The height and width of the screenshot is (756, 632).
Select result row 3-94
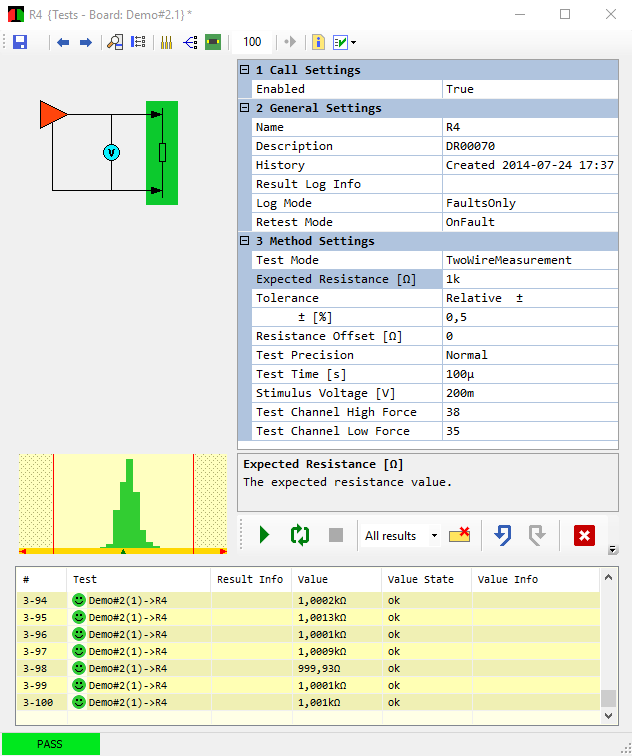[308, 601]
